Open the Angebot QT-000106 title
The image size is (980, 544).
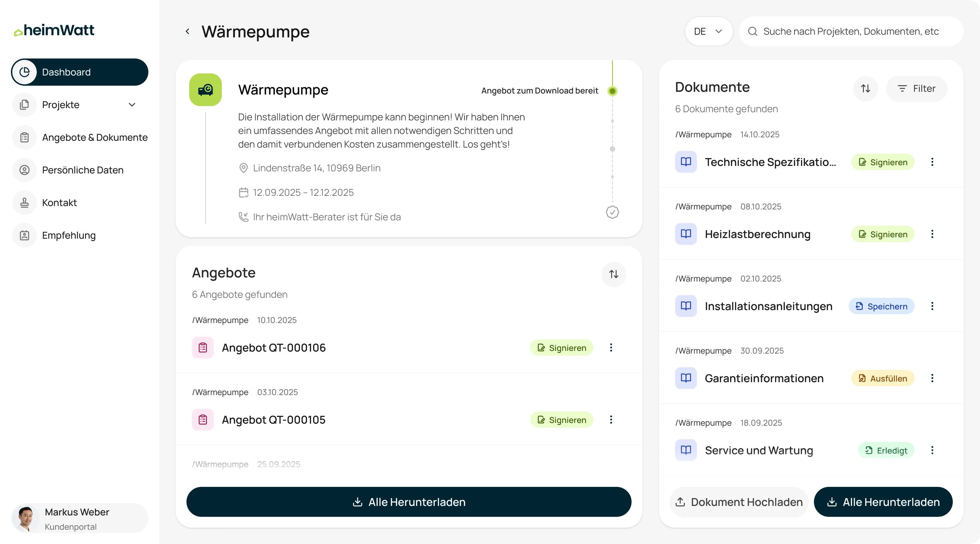274,347
